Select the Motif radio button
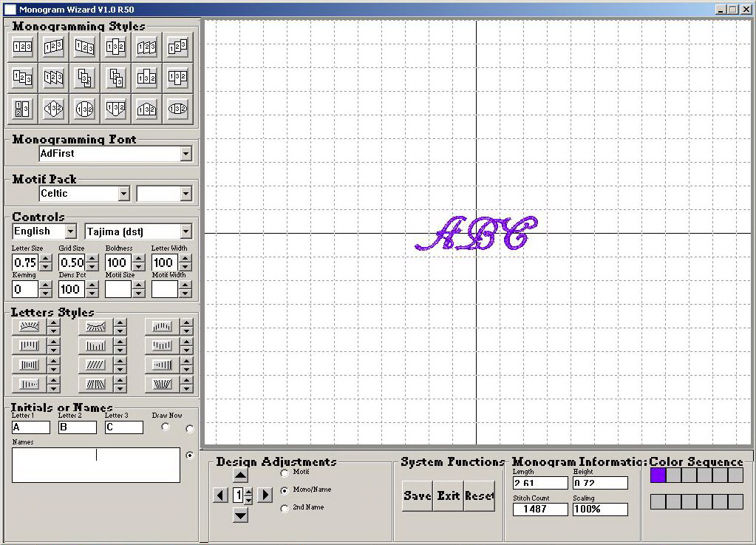The image size is (756, 545). [x=285, y=473]
